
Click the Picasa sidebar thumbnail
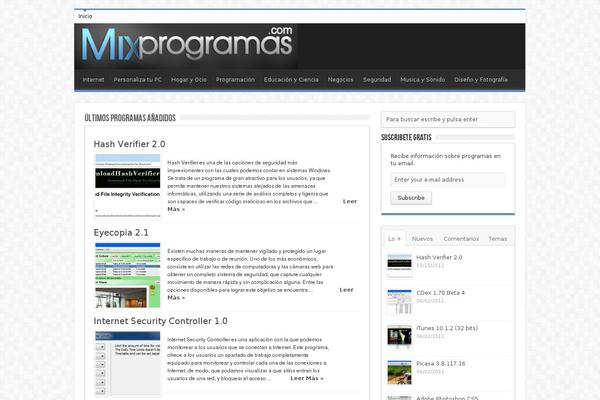(399, 372)
